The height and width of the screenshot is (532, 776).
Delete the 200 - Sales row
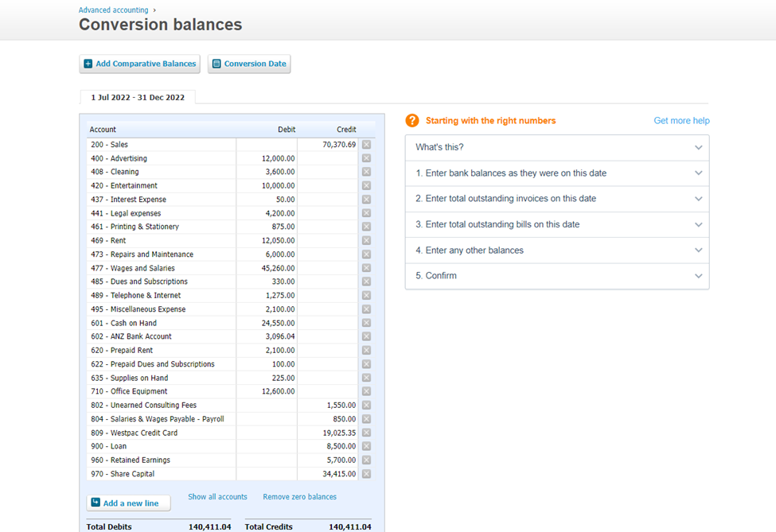pos(366,145)
